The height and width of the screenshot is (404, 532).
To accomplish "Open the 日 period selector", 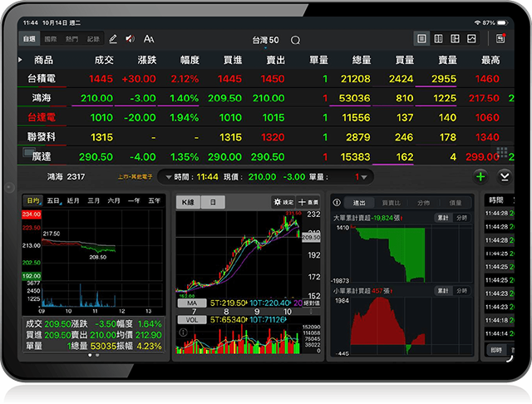I will 213,202.
